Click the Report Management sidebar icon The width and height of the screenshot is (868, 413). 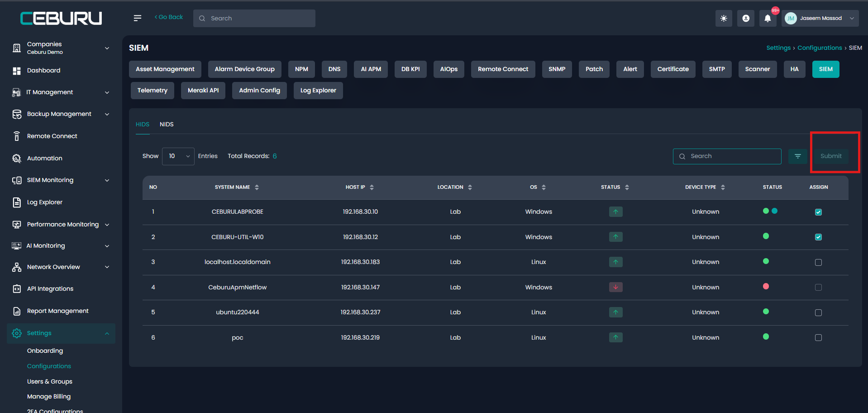coord(17,311)
